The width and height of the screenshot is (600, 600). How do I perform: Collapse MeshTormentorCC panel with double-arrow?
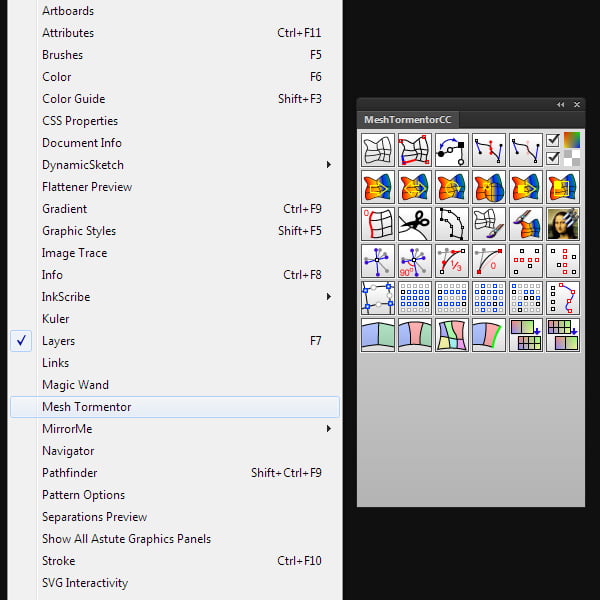(x=561, y=104)
